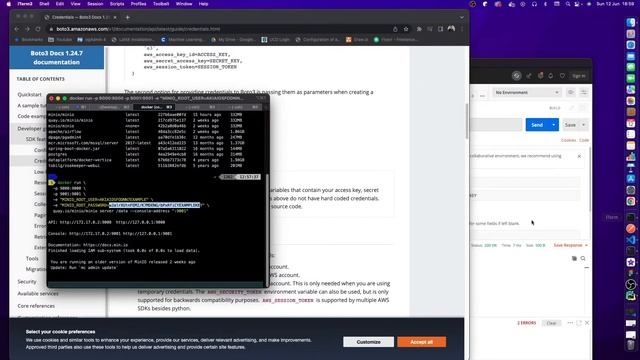Screen dimensions: 640x360
Task: Open the Save Response dropdown in Postman
Action: point(571,245)
